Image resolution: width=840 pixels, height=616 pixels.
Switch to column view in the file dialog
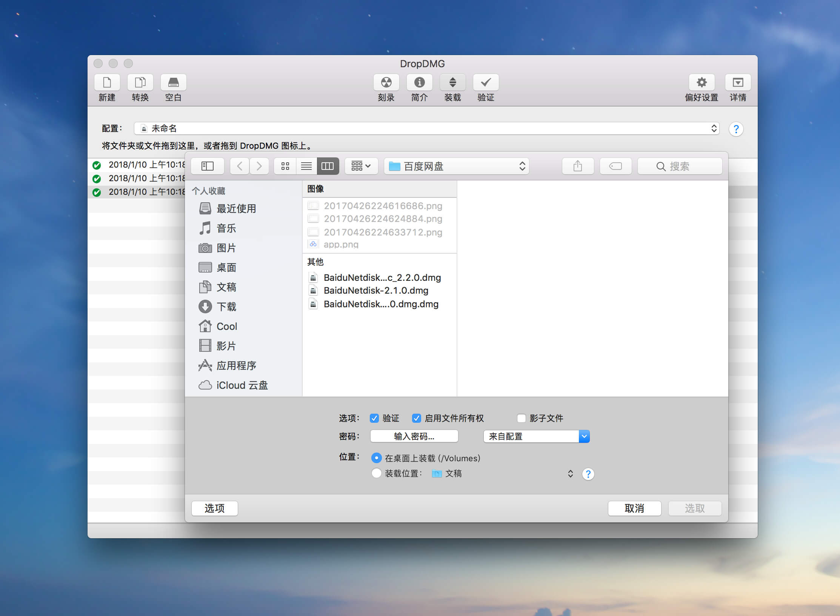coord(328,166)
